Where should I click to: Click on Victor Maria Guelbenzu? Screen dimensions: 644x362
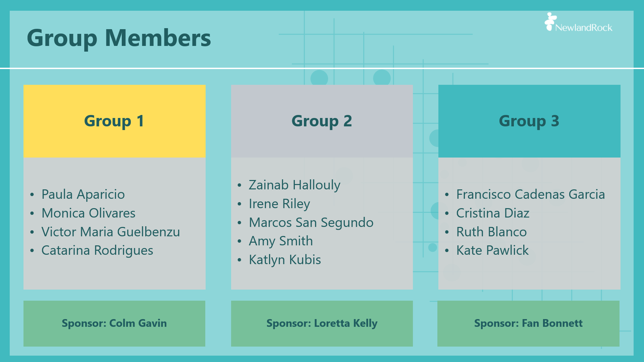[111, 232]
